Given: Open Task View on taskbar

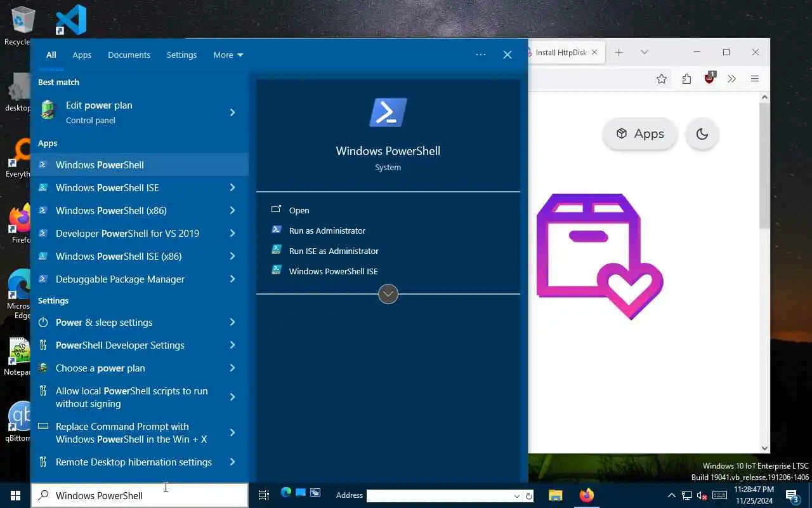Looking at the screenshot, I should 264,495.
